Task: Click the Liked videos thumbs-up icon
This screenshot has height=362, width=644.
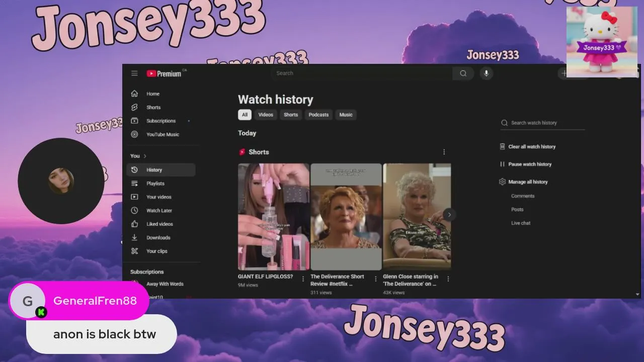Action: (x=134, y=224)
